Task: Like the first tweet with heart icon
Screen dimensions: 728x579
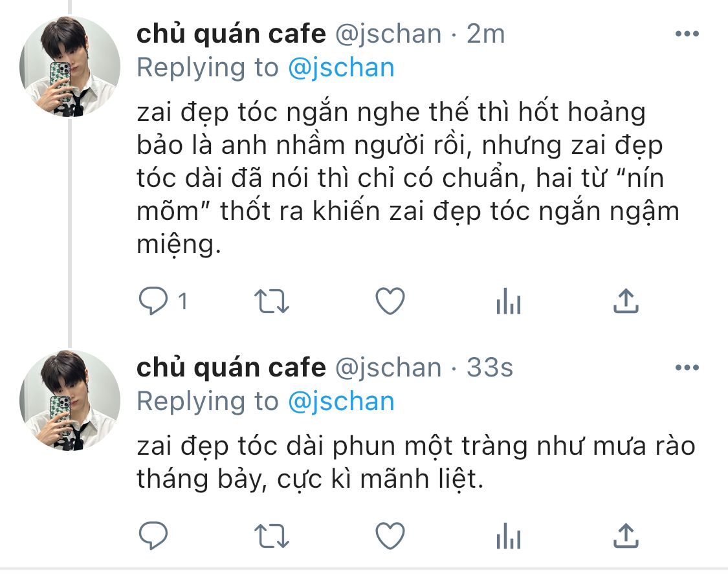Action: [x=390, y=301]
